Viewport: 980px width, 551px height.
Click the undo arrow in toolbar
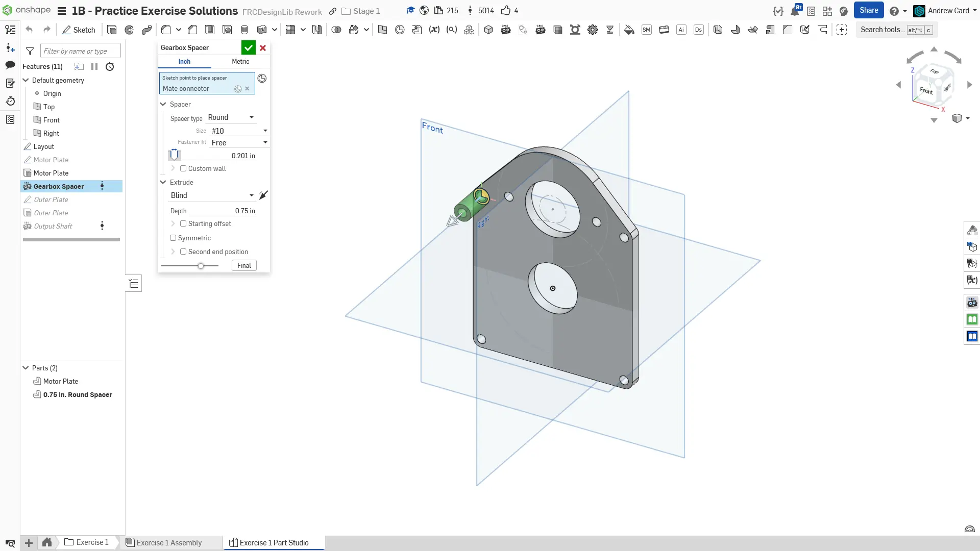tap(29, 30)
